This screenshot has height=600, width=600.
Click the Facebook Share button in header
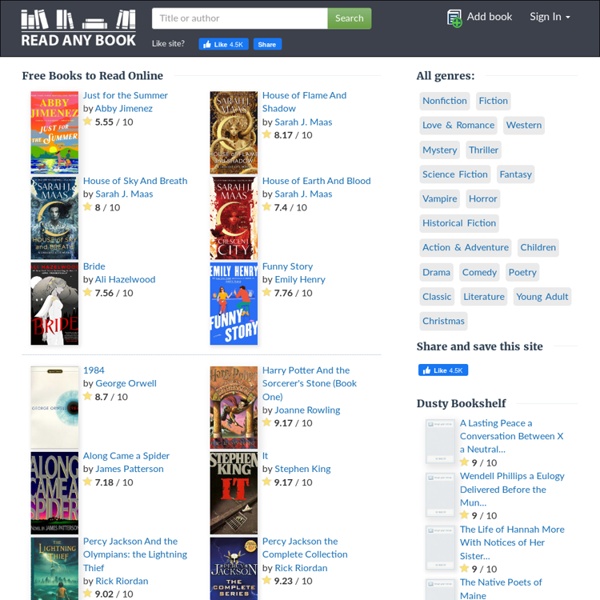coord(267,45)
